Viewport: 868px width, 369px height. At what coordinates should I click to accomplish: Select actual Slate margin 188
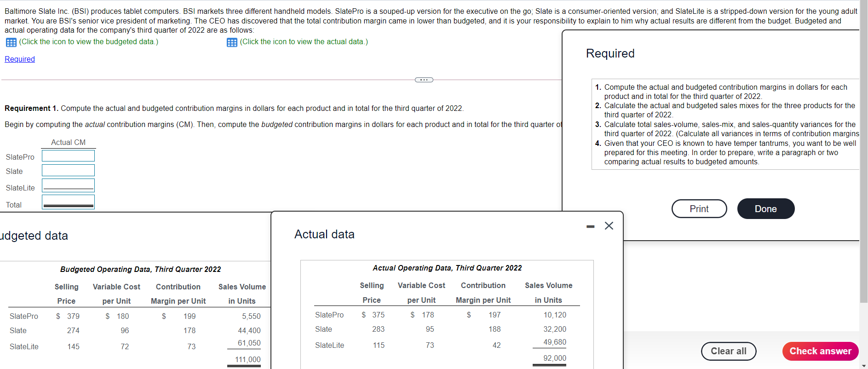click(494, 329)
